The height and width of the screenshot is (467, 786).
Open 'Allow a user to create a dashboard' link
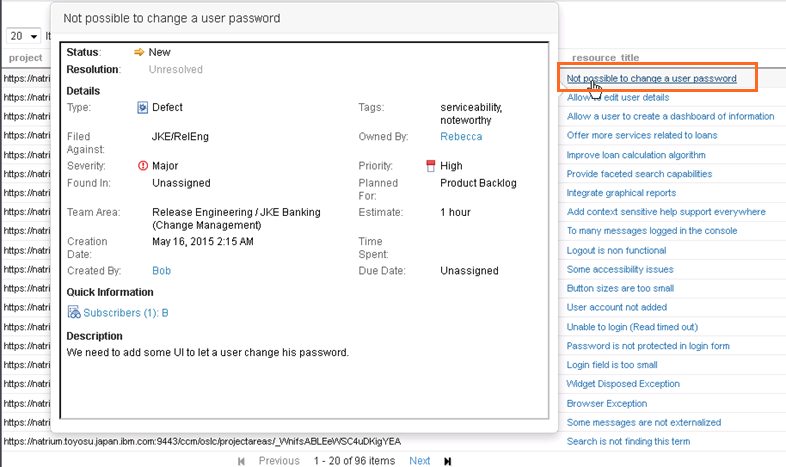[x=670, y=116]
